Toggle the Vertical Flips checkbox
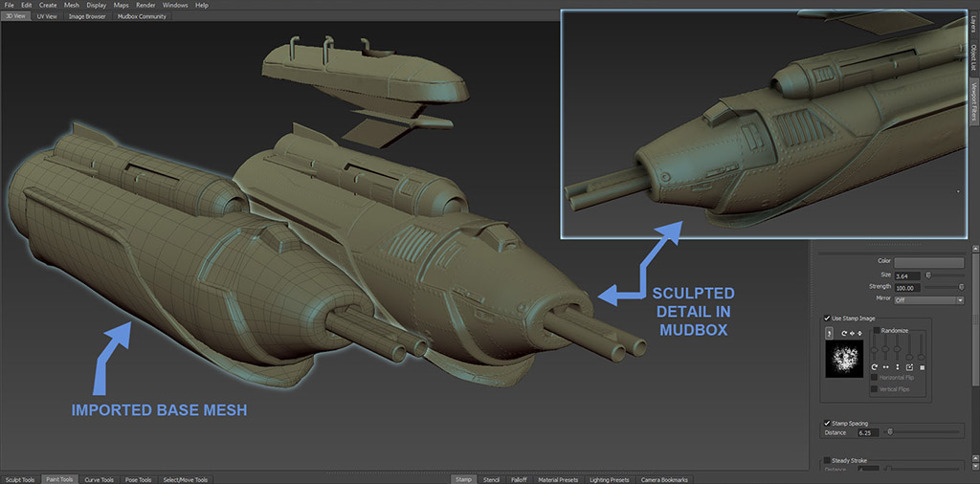 click(875, 389)
